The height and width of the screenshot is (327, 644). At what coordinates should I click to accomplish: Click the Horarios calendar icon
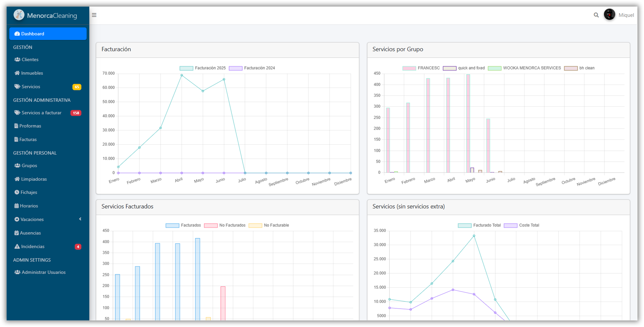click(16, 206)
